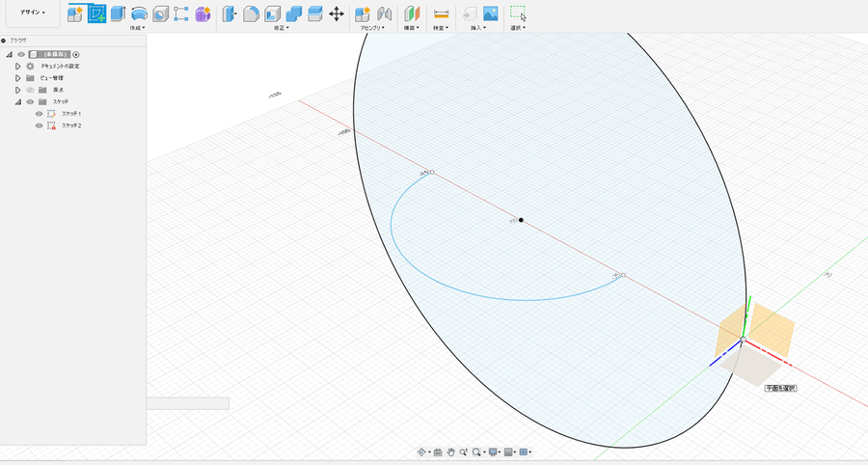868x465 pixels.
Task: Click the Viewports layout icon
Action: [x=523, y=451]
